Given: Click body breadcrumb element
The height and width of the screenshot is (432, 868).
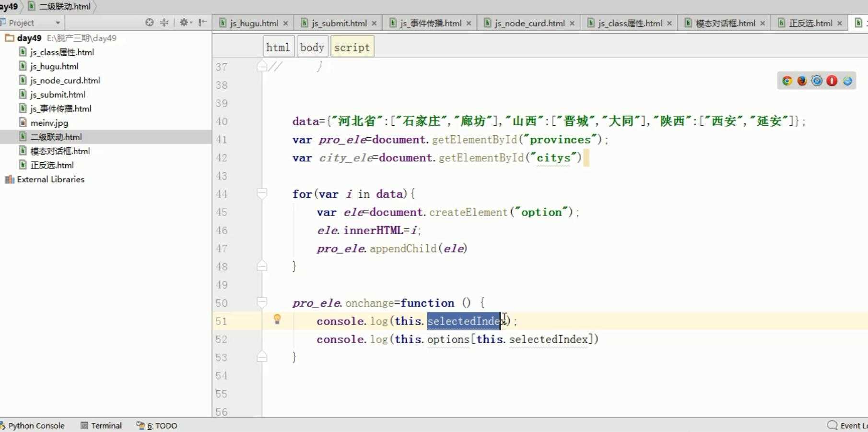Looking at the screenshot, I should click(x=312, y=47).
